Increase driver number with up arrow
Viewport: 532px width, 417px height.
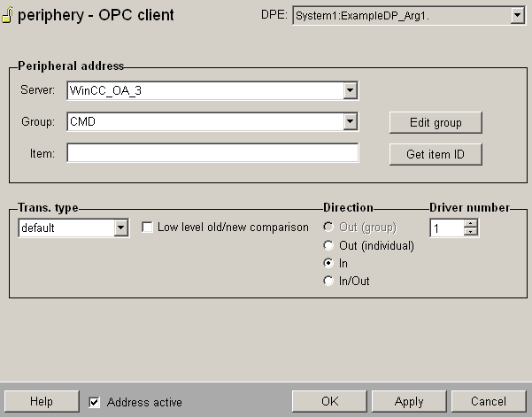point(471,224)
